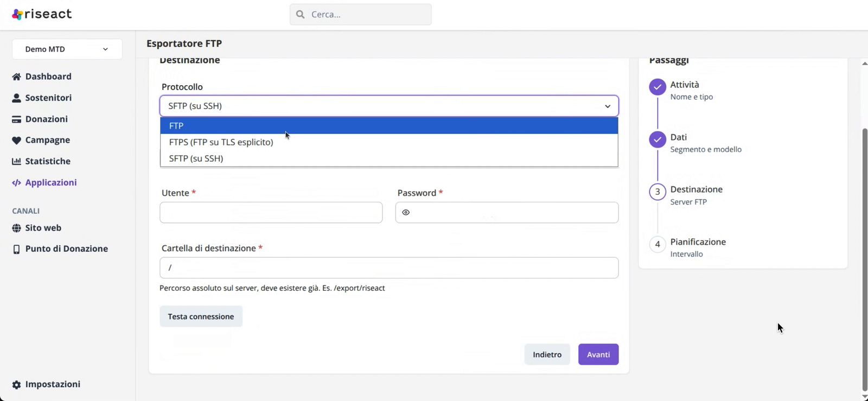
Task: Open Impostazioni settings
Action: (x=53, y=384)
